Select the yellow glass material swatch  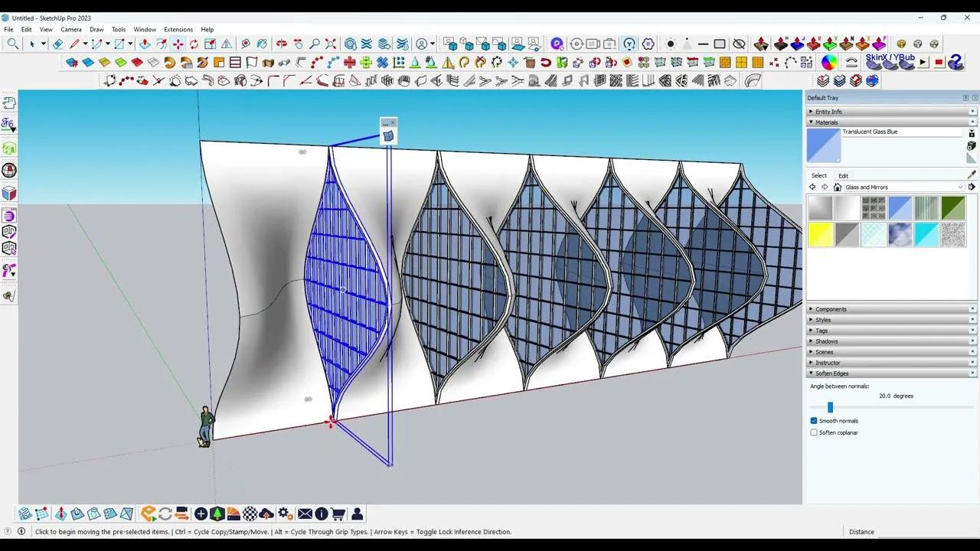click(820, 235)
